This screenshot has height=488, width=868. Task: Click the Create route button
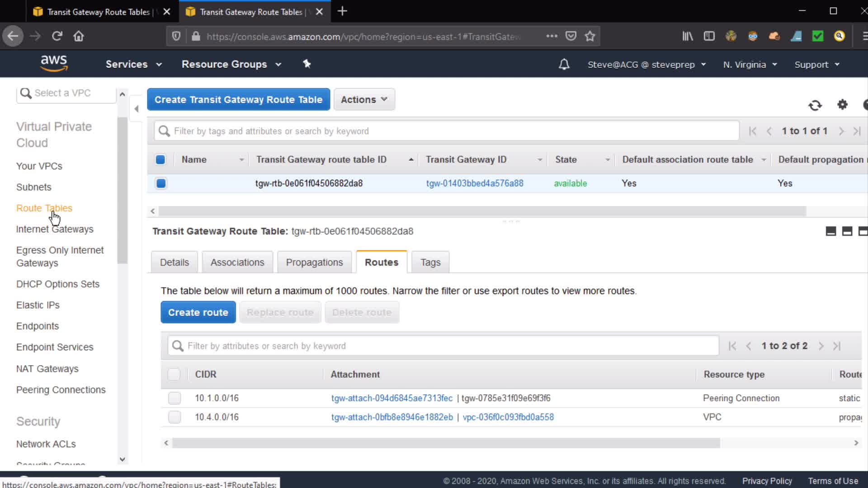point(198,312)
